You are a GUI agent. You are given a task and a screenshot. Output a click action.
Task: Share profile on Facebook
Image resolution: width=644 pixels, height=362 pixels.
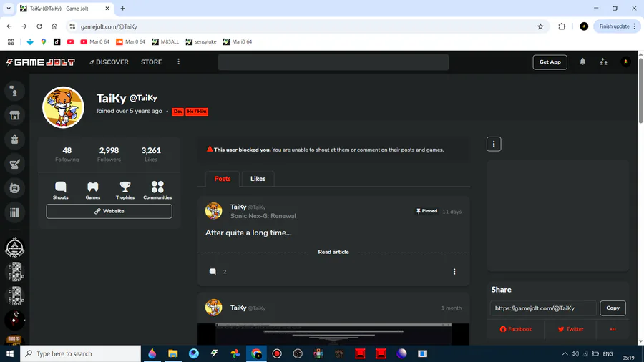coord(515,329)
